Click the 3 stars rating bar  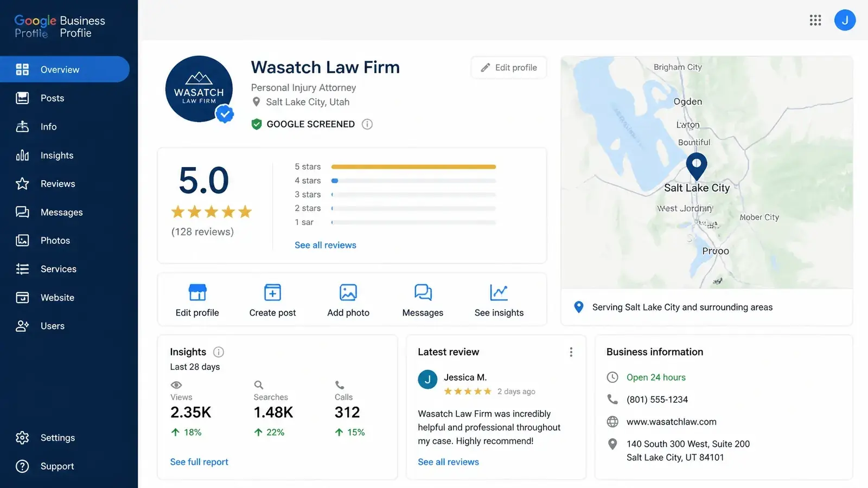413,195
